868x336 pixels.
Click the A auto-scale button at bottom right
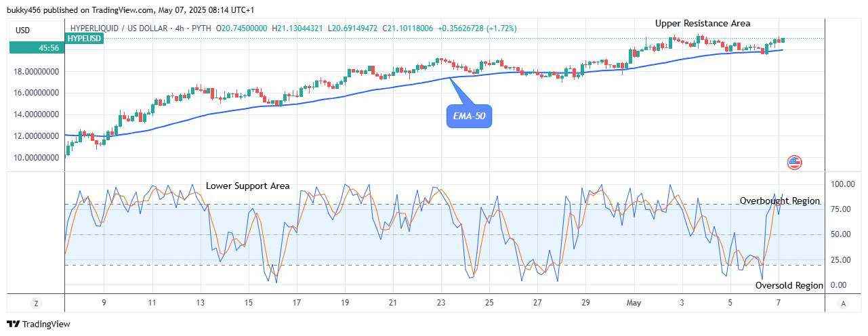click(842, 303)
